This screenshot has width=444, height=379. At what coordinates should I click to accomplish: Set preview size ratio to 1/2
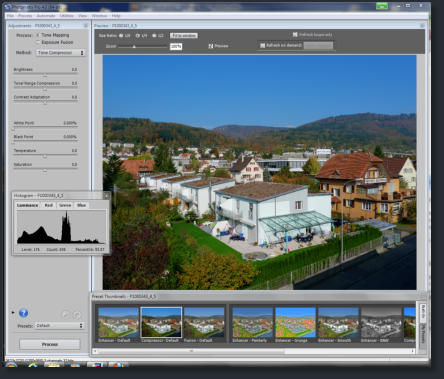point(154,35)
